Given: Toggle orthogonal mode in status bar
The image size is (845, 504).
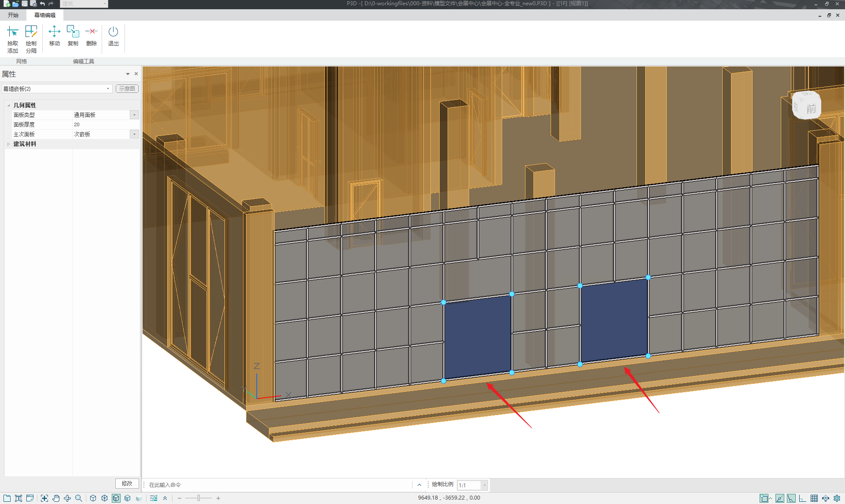Looking at the screenshot, I should tap(802, 498).
